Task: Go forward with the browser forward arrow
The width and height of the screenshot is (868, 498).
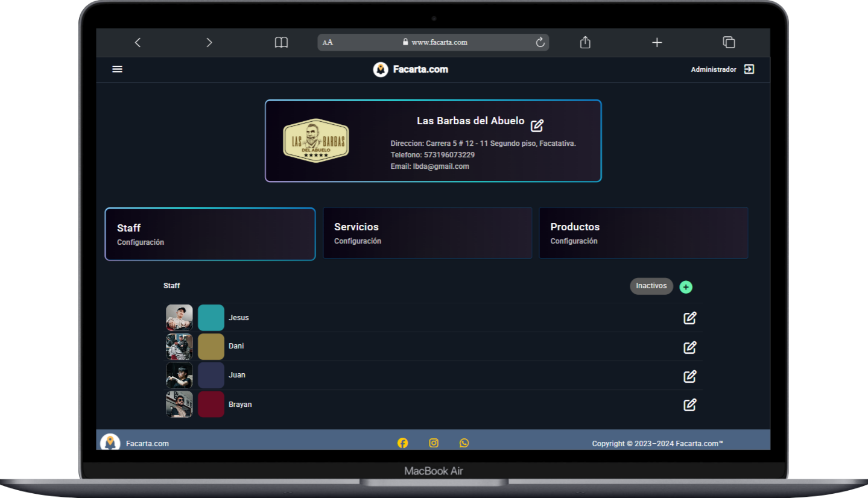Action: point(209,42)
